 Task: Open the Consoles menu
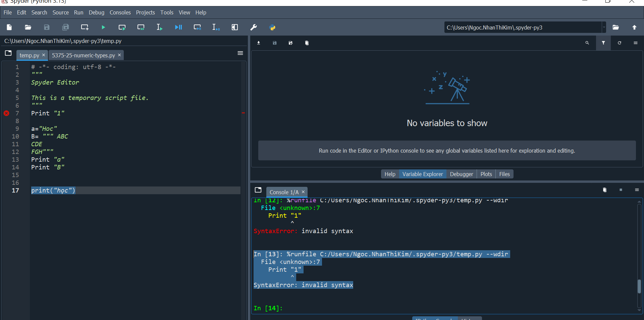120,12
